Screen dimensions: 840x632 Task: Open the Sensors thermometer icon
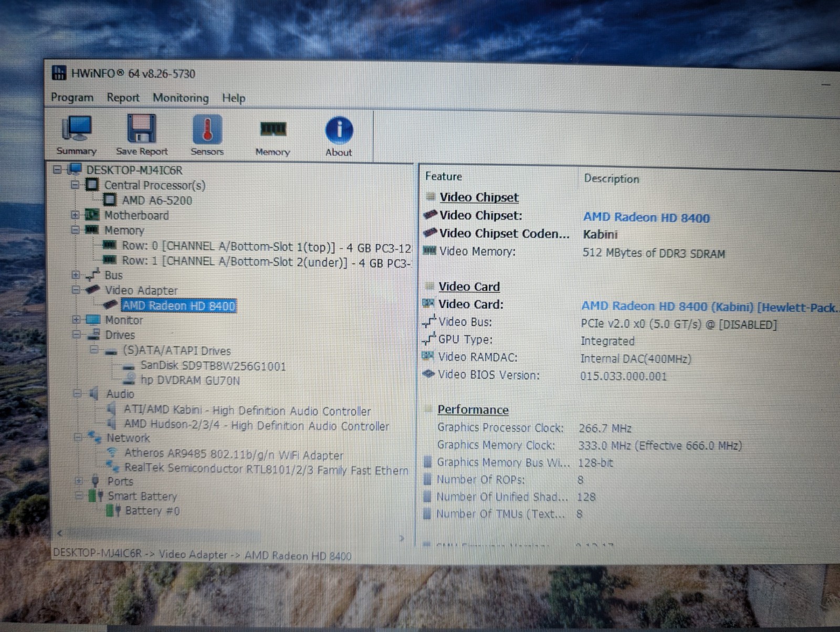click(x=207, y=135)
